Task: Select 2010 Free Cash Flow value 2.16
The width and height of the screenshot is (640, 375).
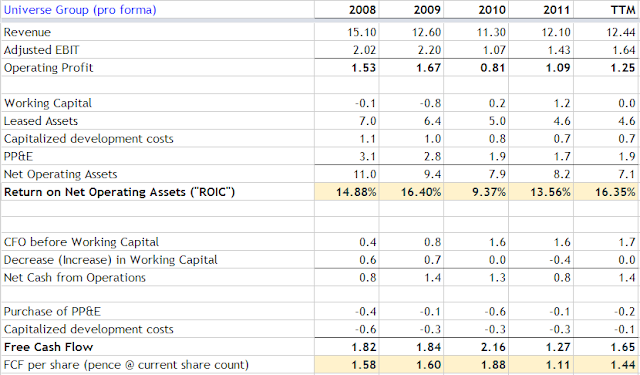Action: (493, 347)
